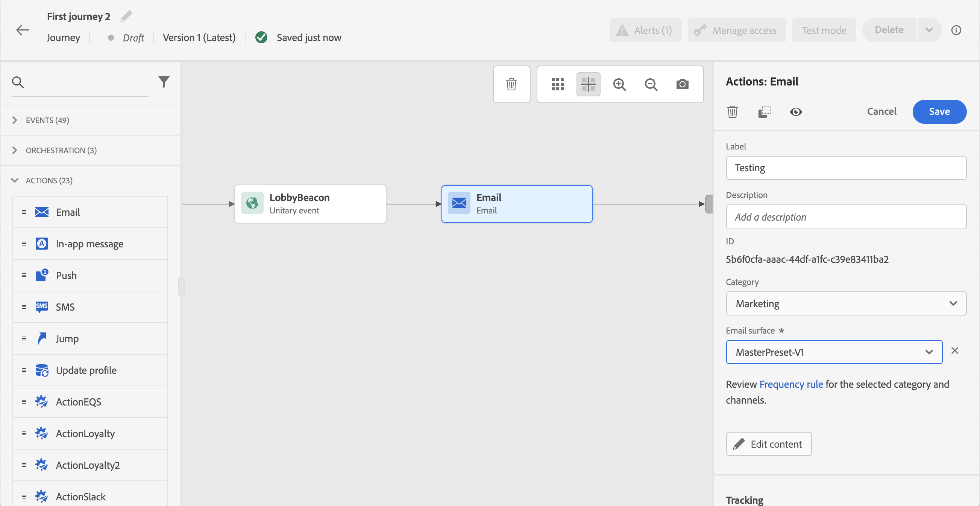Open the Frequency rule link
This screenshot has width=980, height=506.
point(791,384)
